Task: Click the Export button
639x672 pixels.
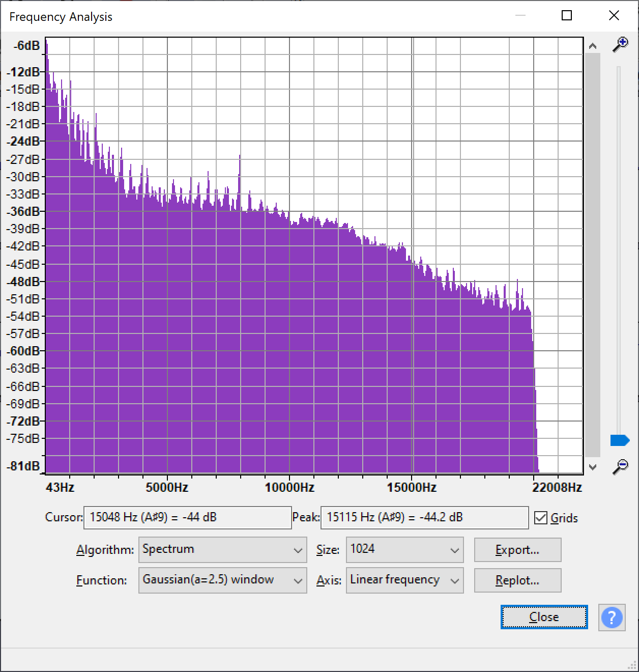Action: point(517,550)
